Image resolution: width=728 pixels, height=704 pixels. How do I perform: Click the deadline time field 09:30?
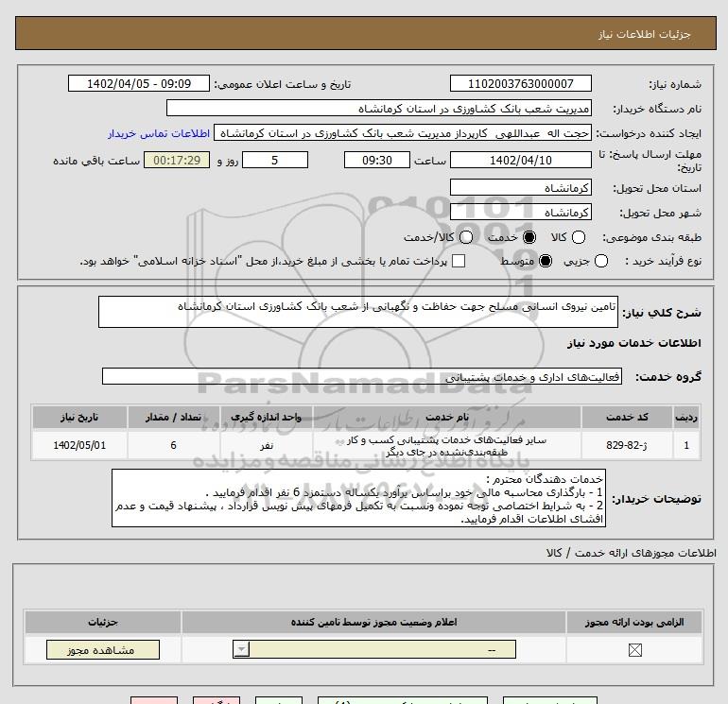377,160
